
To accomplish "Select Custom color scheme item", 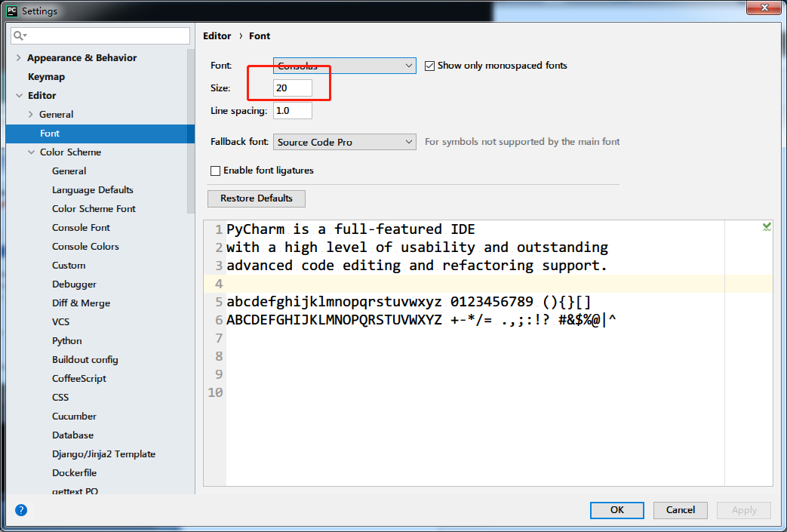I will pos(69,266).
